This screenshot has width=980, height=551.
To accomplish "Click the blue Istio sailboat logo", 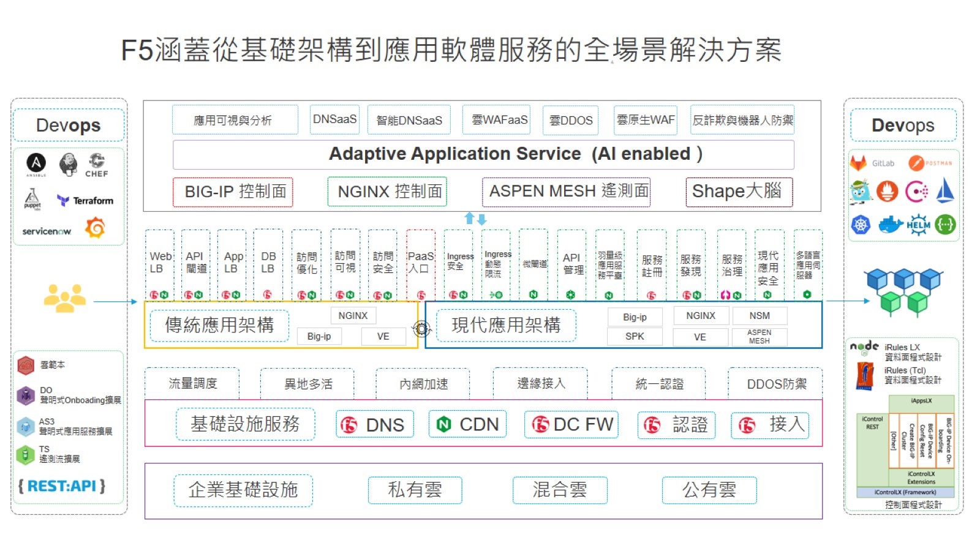I will coord(945,190).
